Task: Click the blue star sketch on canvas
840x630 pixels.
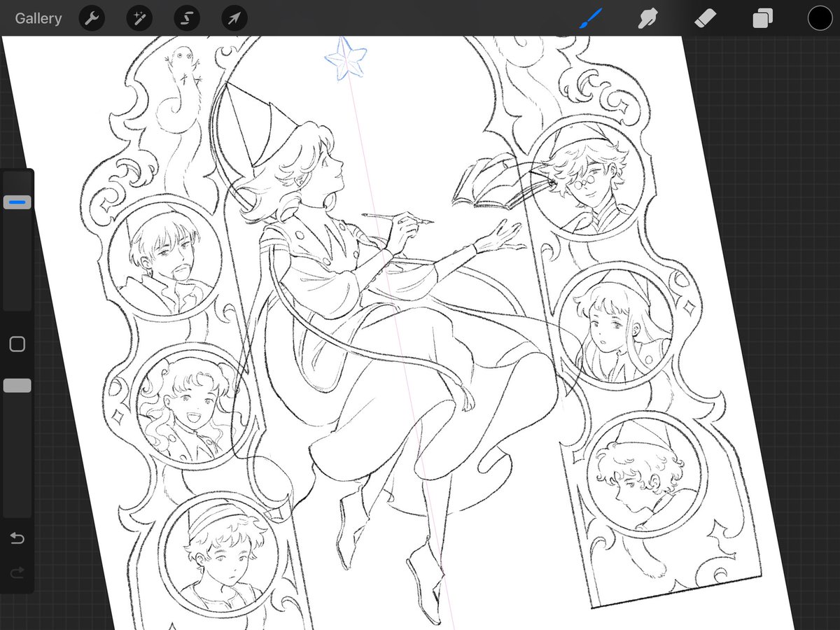Action: (x=346, y=61)
